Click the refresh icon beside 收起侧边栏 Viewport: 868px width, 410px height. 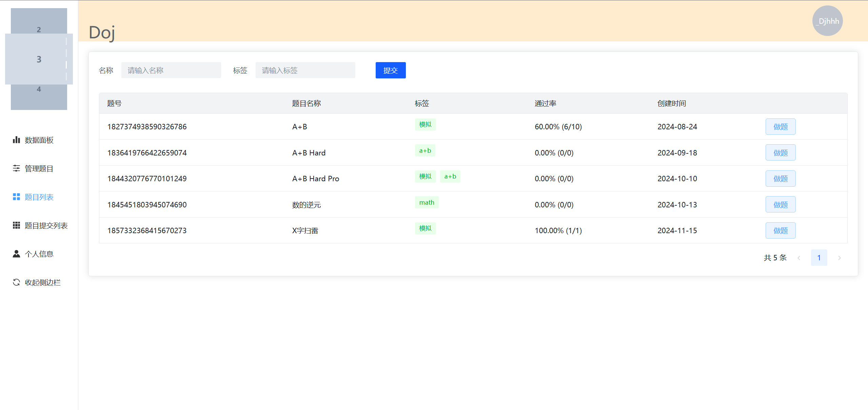(x=16, y=282)
